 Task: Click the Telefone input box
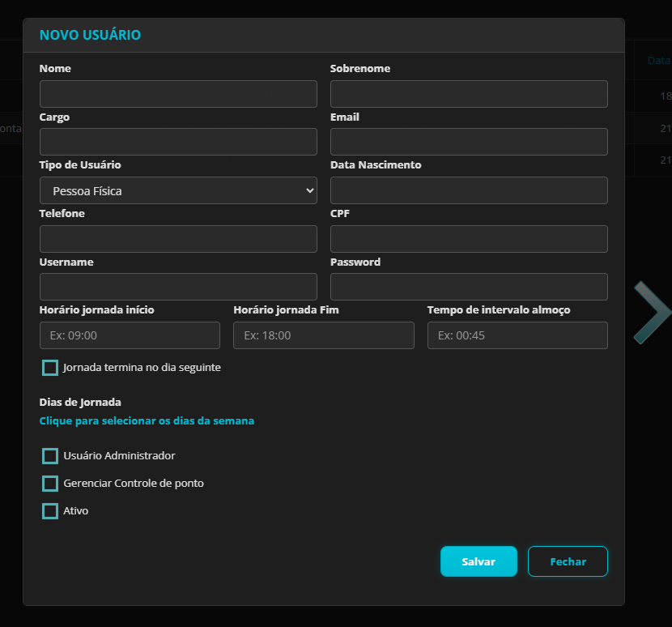pos(178,239)
